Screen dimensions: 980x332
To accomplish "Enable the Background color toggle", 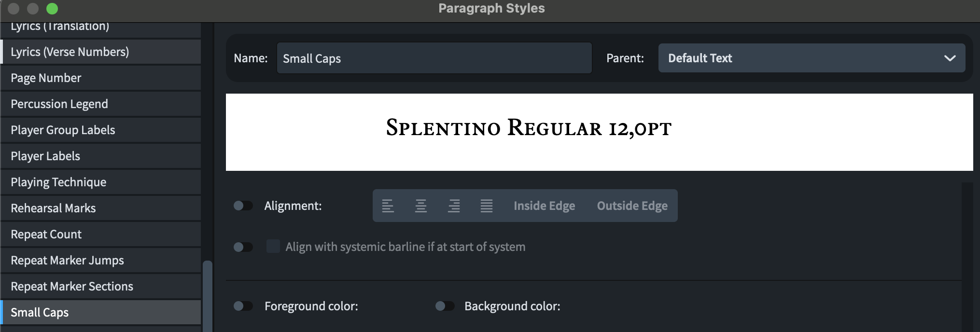I will (x=445, y=306).
